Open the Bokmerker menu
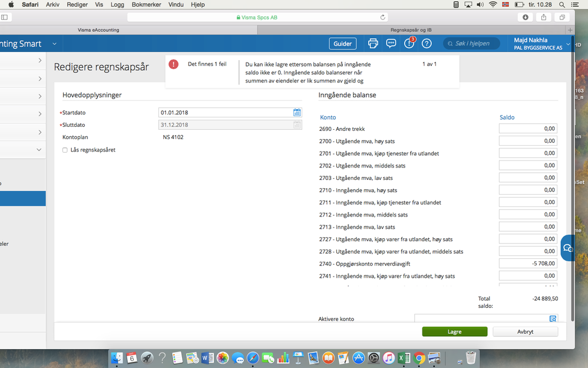This screenshot has height=368, width=588. point(146,5)
